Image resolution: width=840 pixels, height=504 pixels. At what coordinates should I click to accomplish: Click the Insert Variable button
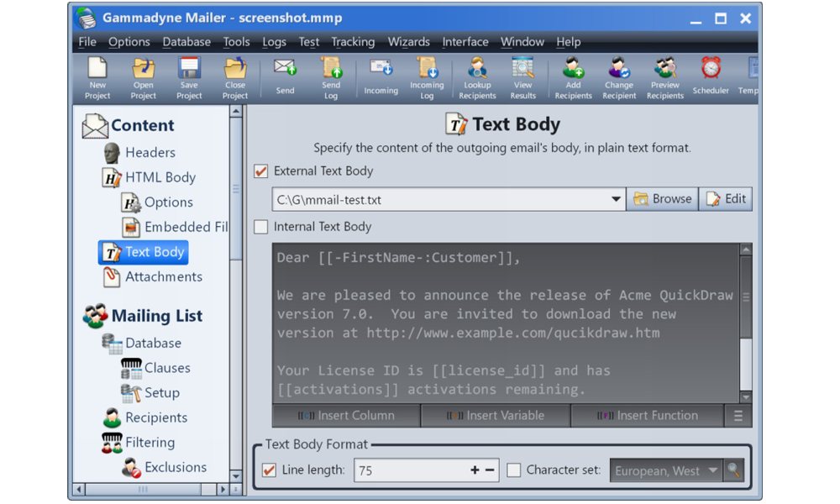pos(496,416)
